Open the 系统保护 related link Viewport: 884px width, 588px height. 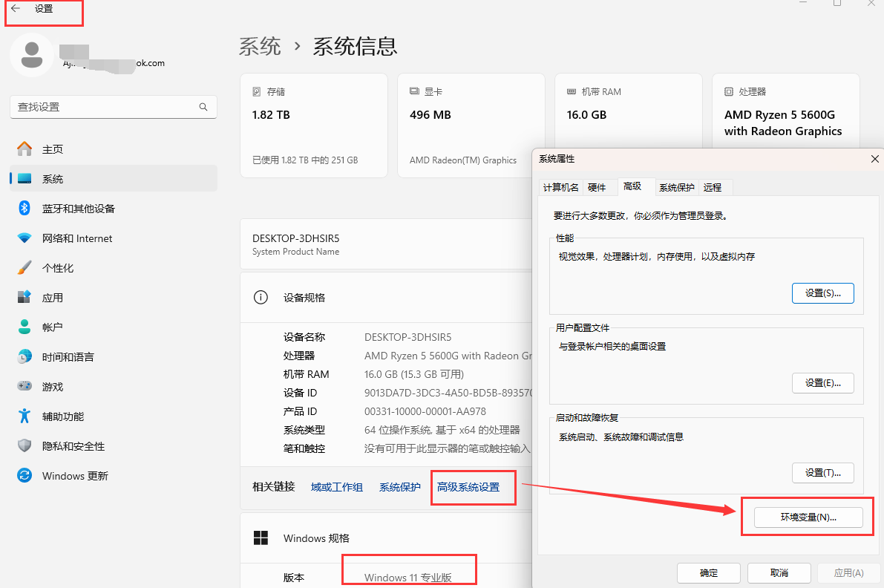(x=400, y=487)
